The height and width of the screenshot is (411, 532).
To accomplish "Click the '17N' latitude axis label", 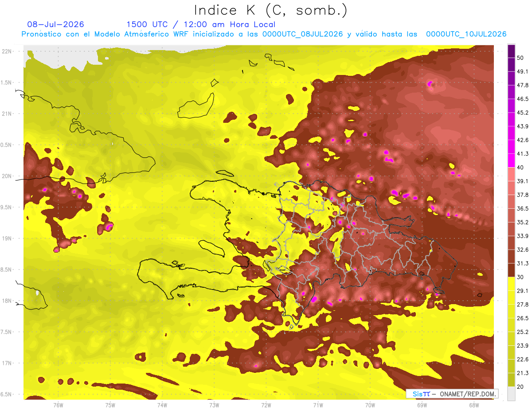I will coord(7,363).
